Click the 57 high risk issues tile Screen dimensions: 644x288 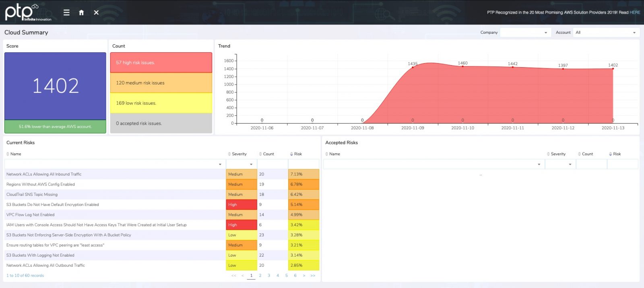[161, 63]
